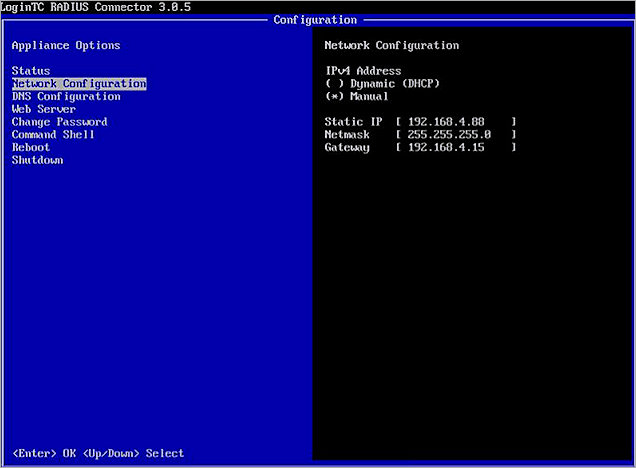The width and height of the screenshot is (636, 468).
Task: Open the DNS Configuration option
Action: coord(66,97)
